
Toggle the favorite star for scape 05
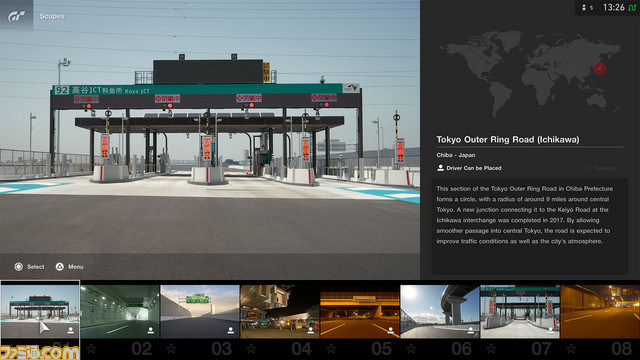coord(331,349)
